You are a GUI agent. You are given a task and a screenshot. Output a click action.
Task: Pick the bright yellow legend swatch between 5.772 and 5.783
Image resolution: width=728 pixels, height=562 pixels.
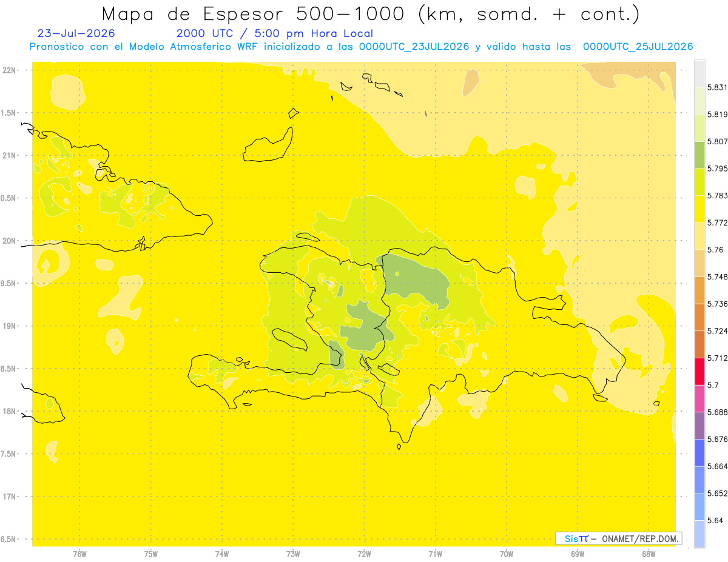[699, 209]
